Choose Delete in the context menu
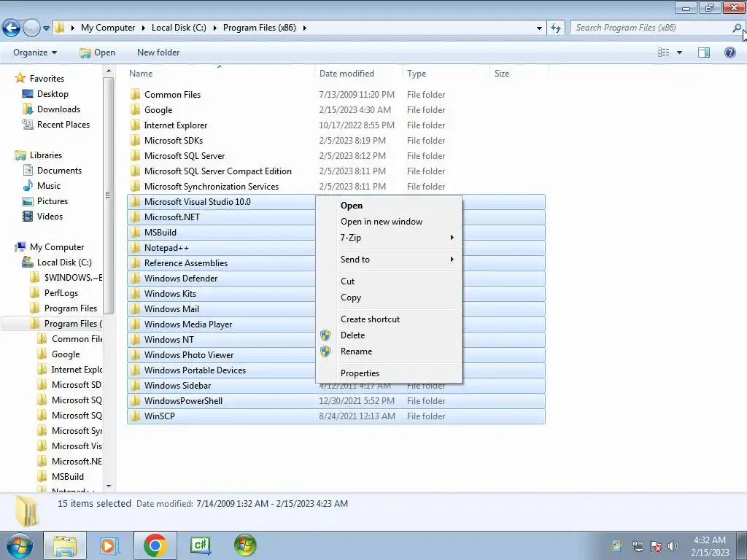Image resolution: width=747 pixels, height=560 pixels. (389, 335)
